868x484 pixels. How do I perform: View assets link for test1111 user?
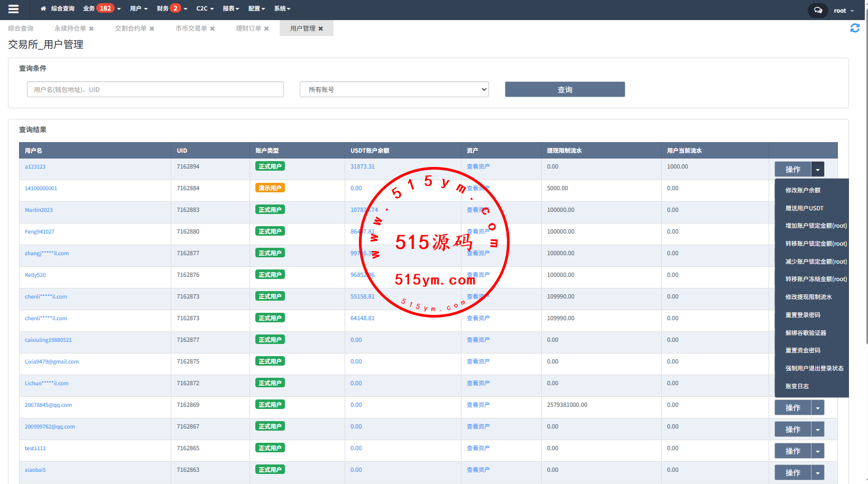[478, 448]
